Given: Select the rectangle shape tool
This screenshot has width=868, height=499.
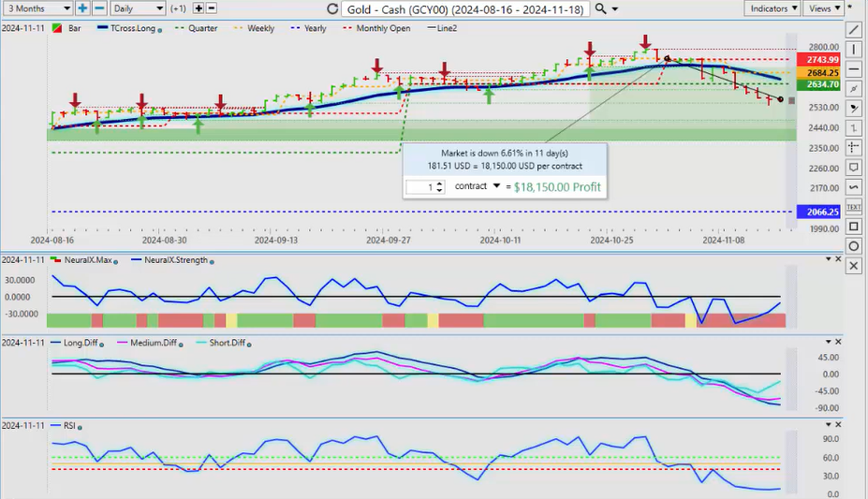Looking at the screenshot, I should tap(853, 227).
